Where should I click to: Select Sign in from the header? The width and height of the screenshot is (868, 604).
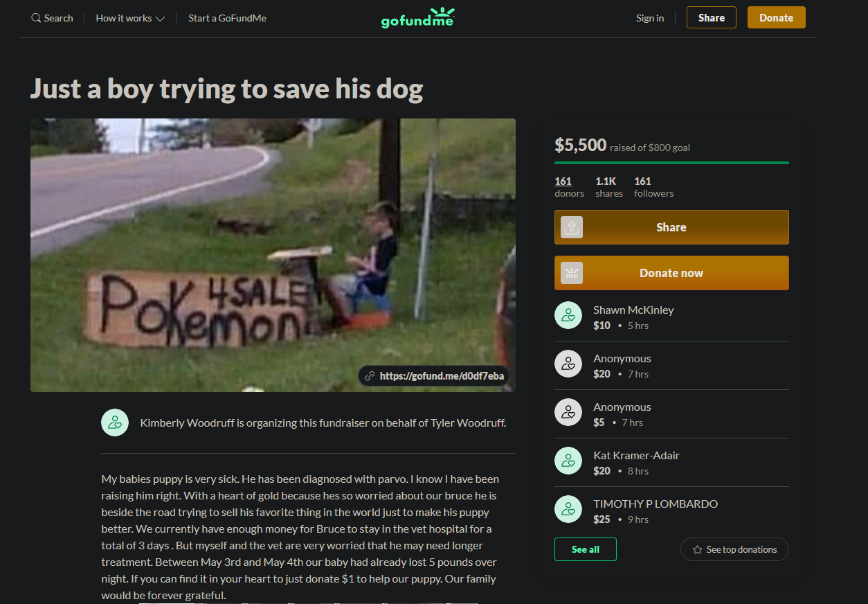point(650,18)
